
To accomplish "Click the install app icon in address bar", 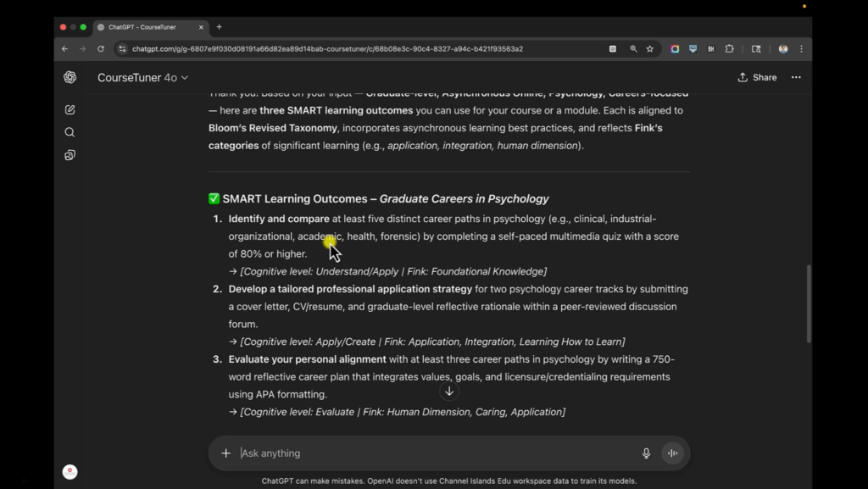I will tap(613, 48).
